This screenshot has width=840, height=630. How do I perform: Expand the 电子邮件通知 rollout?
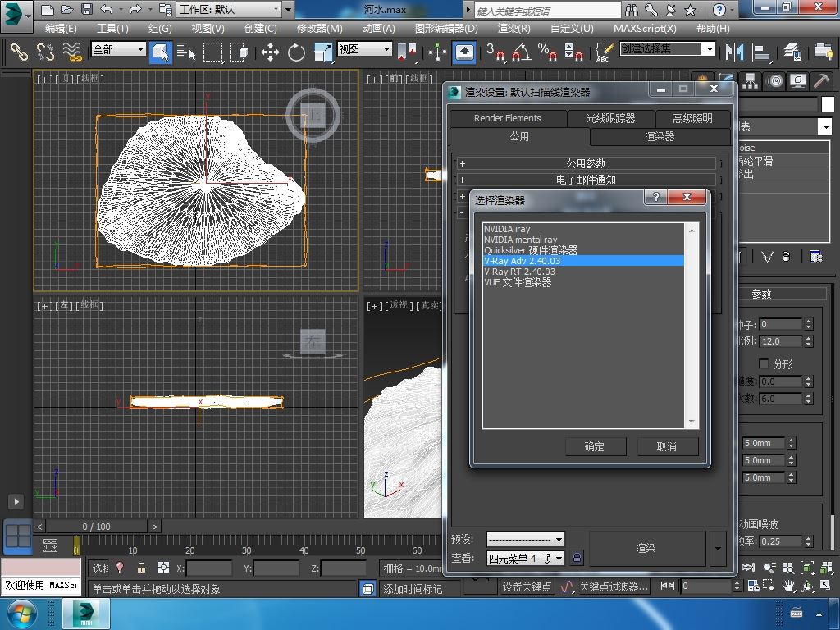586,180
